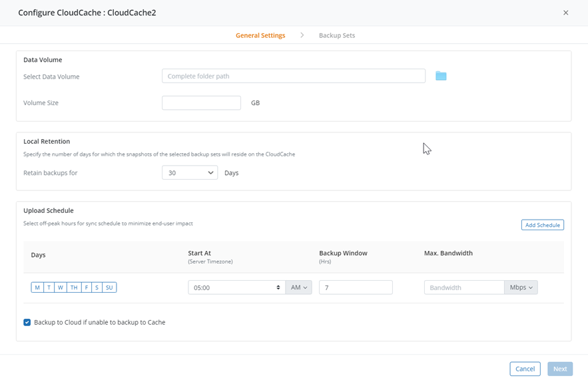Screen dimensions: 588x380
Task: Open the AM/PM dropdown
Action: [x=298, y=287]
